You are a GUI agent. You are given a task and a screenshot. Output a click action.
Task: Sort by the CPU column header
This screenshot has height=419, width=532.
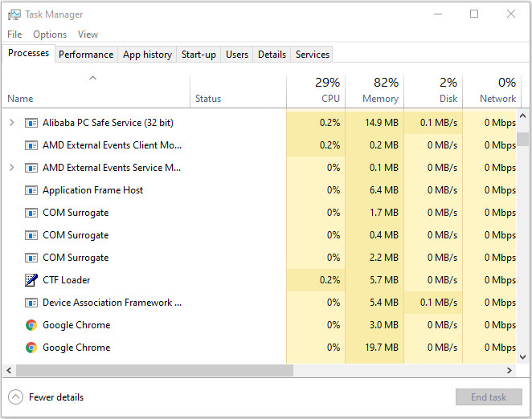pos(316,91)
